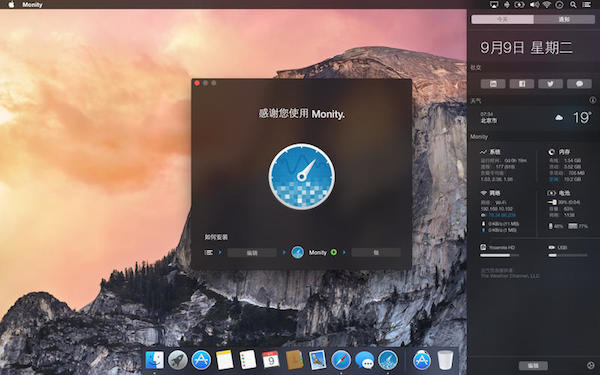The height and width of the screenshot is (375, 600).
Task: Click the 9月9日 星期二 date heading
Action: pos(526,48)
